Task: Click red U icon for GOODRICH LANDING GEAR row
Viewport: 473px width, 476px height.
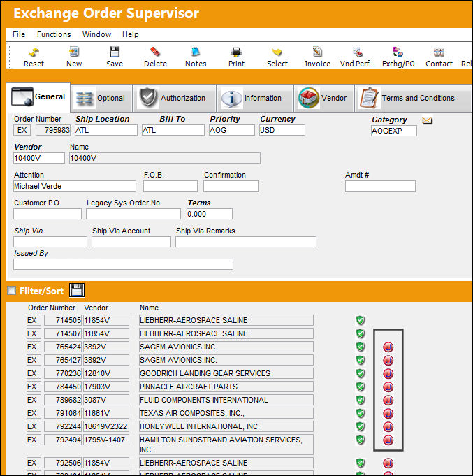Action: pos(388,374)
